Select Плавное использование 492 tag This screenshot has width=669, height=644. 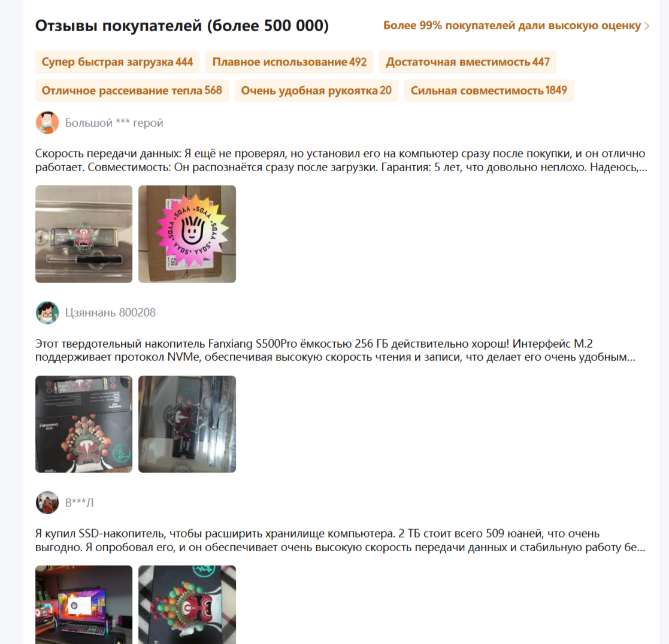(x=289, y=62)
